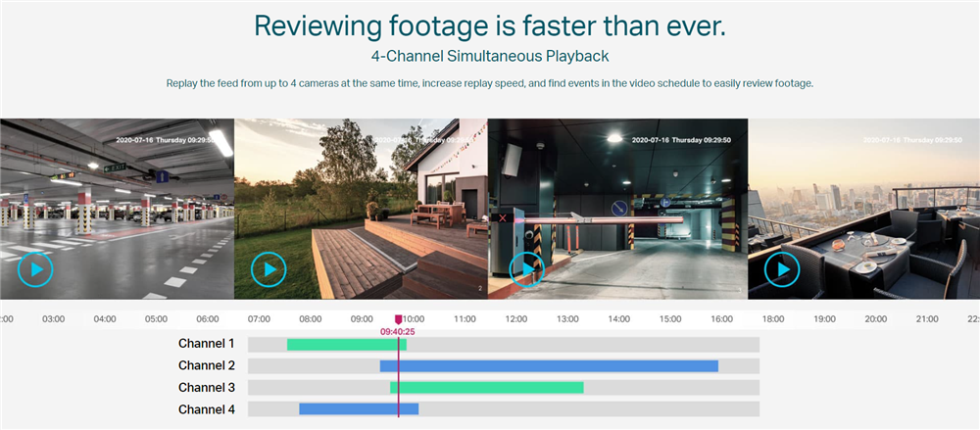This screenshot has height=430, width=980.
Task: Click the Channel 1 label
Action: (x=206, y=344)
